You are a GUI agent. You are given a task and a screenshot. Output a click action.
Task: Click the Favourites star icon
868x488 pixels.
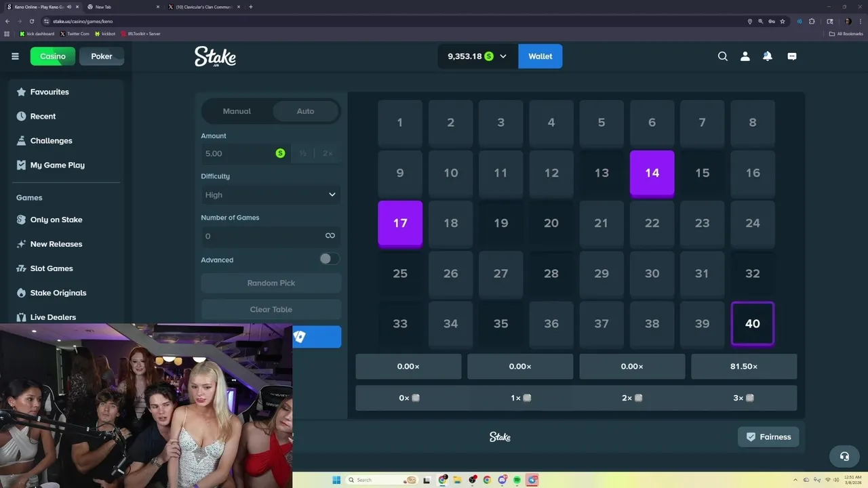pos(21,92)
